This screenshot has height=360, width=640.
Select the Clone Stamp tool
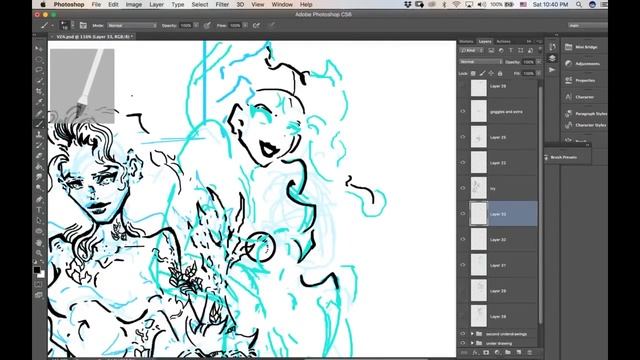(x=39, y=134)
